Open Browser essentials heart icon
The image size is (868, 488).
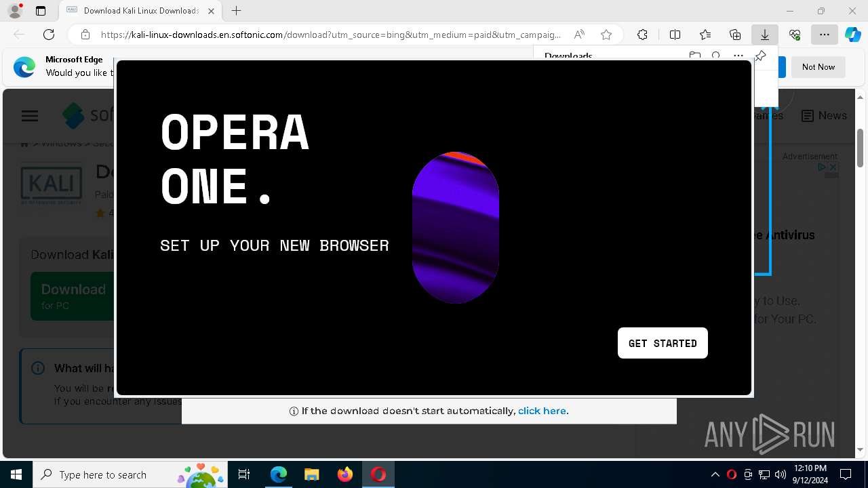click(795, 35)
